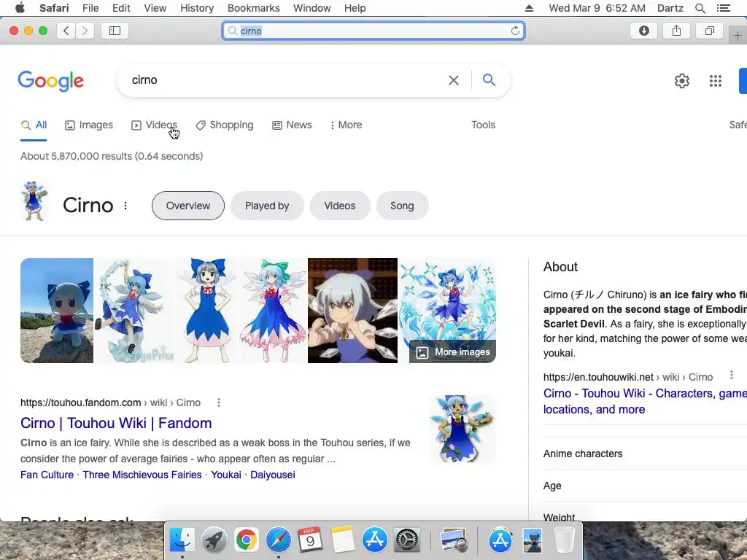747x560 pixels.
Task: Reload the page with the refresh icon
Action: [x=515, y=31]
